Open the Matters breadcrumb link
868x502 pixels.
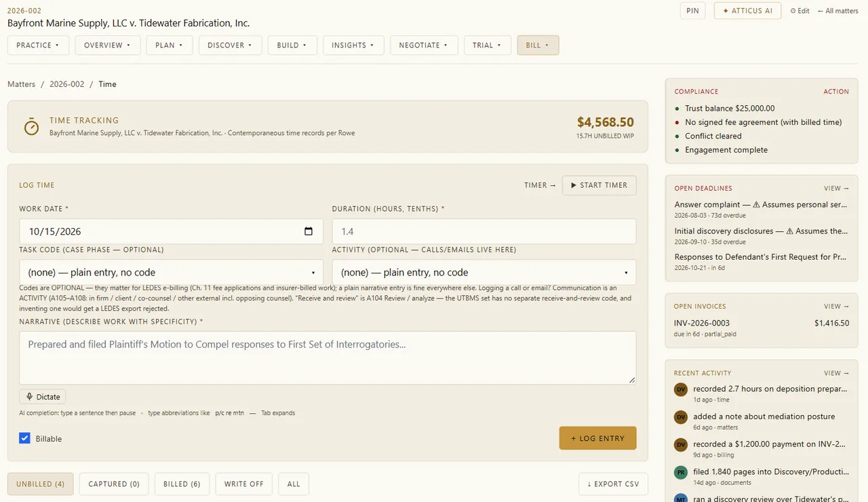(21, 84)
